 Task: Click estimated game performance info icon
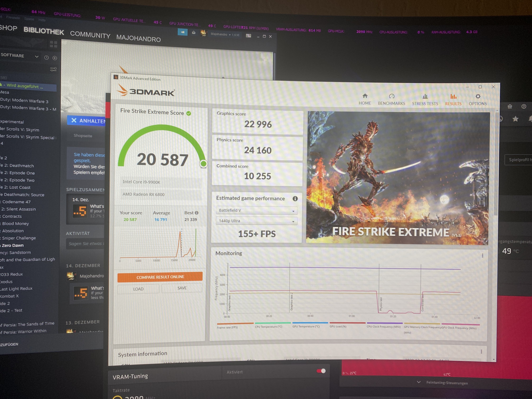point(295,199)
